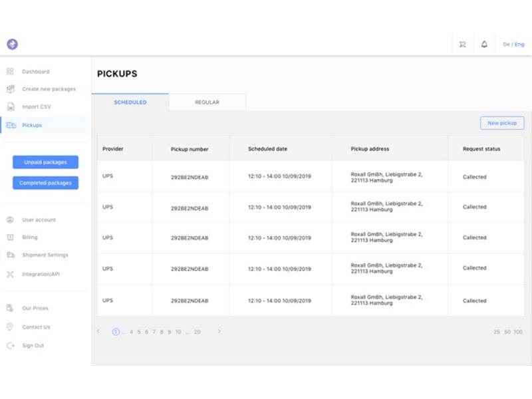Open Unpaid packages button
The width and height of the screenshot is (532, 399).
coord(45,162)
